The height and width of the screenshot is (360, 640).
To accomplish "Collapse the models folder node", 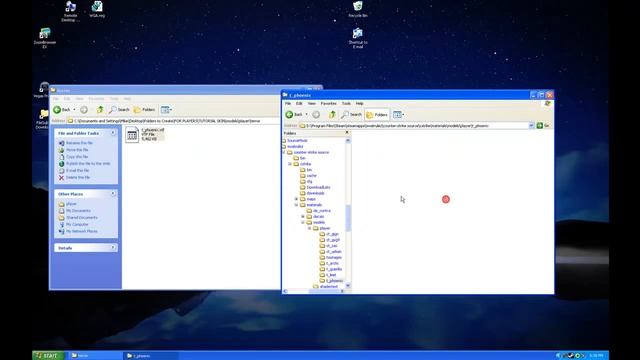I will [x=303, y=222].
